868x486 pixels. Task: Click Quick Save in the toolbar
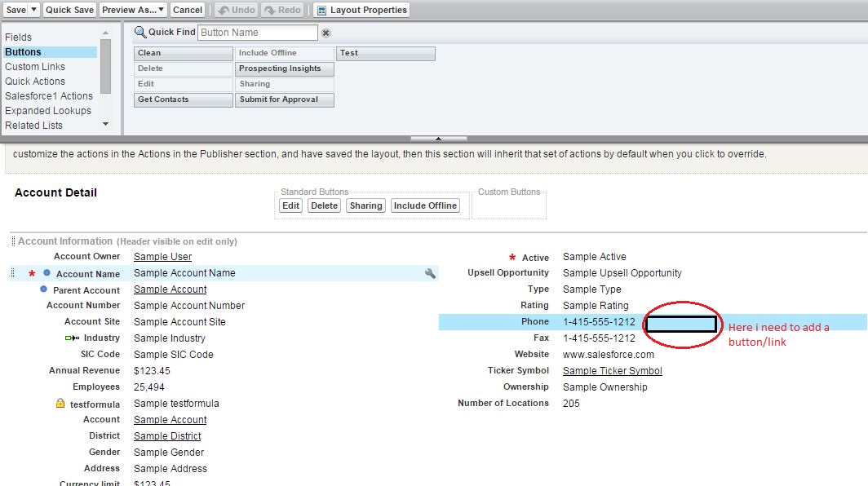(70, 10)
